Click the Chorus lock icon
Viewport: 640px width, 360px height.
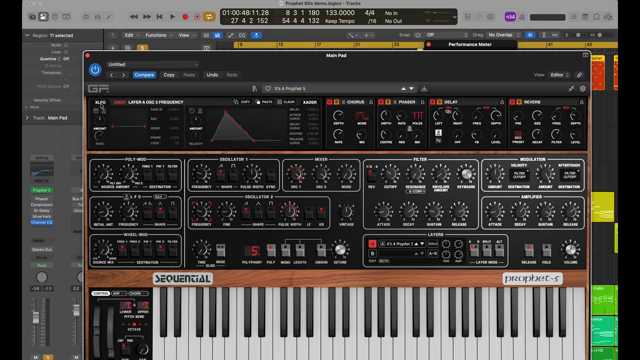click(x=371, y=102)
